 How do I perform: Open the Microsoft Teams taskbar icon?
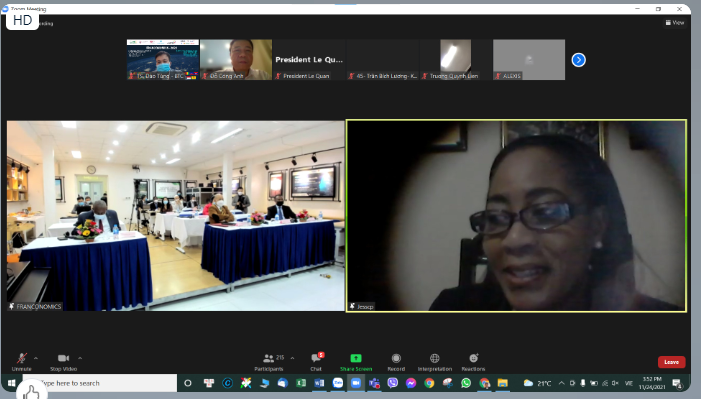point(374,383)
